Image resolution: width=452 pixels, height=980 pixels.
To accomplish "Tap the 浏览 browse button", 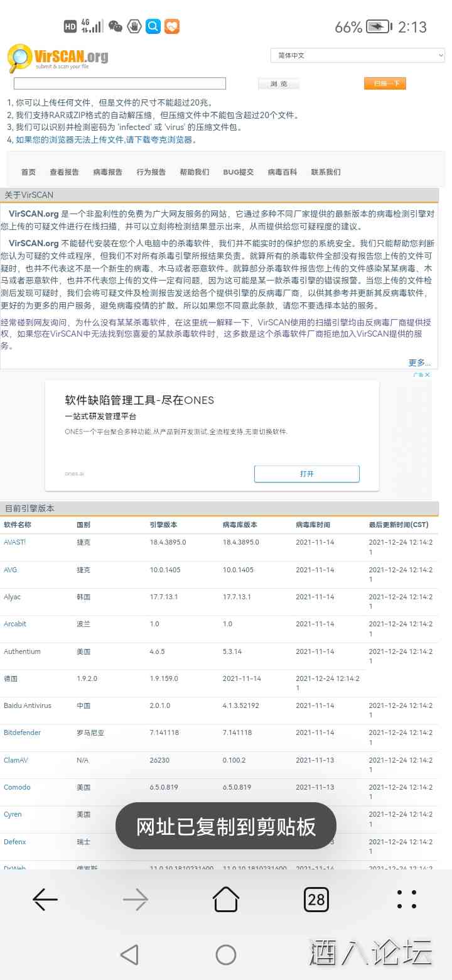I will pyautogui.click(x=279, y=84).
